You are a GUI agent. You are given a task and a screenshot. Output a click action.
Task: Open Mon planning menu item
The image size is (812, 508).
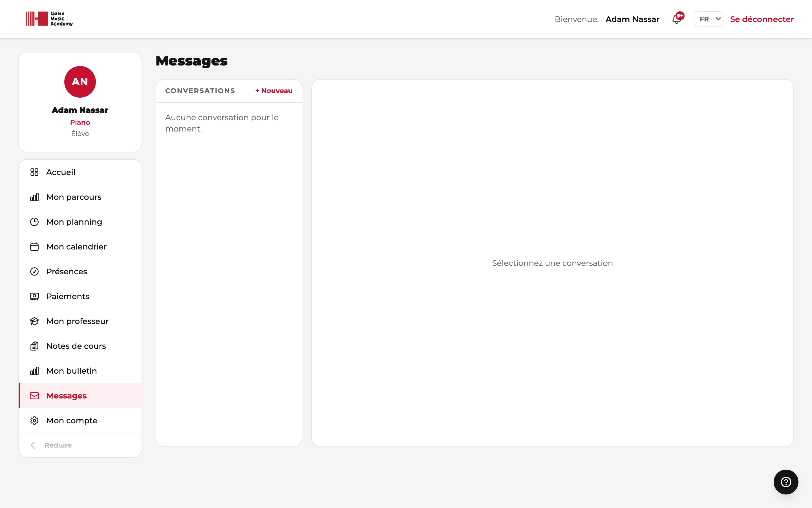(80, 222)
